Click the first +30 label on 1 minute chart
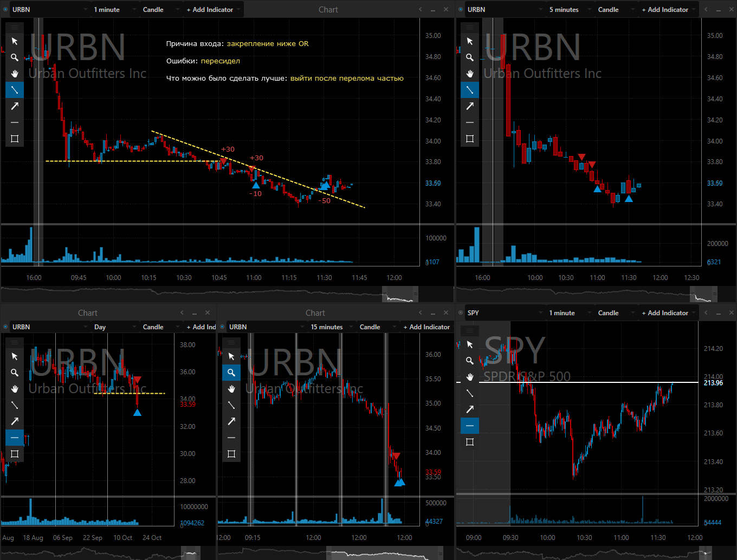This screenshot has width=737, height=560. coord(228,149)
